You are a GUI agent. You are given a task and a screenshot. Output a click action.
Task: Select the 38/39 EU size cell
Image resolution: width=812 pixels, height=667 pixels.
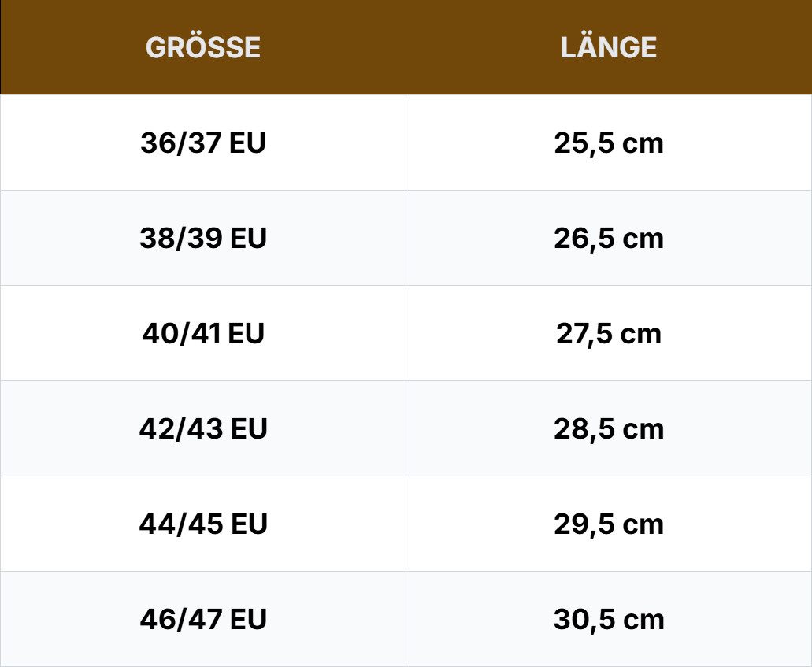coord(203,239)
